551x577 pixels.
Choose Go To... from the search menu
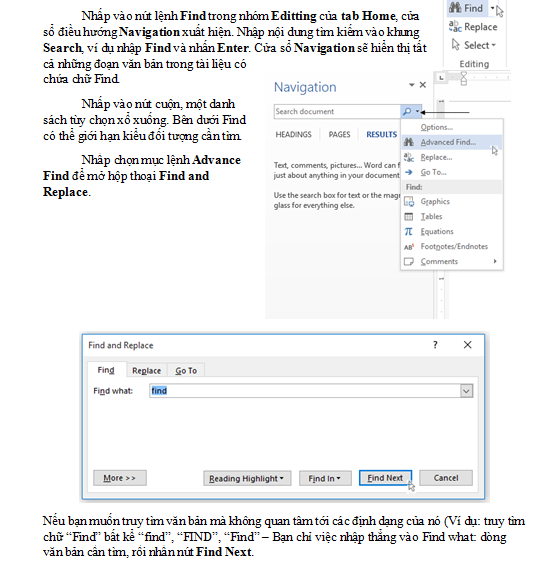(x=452, y=172)
